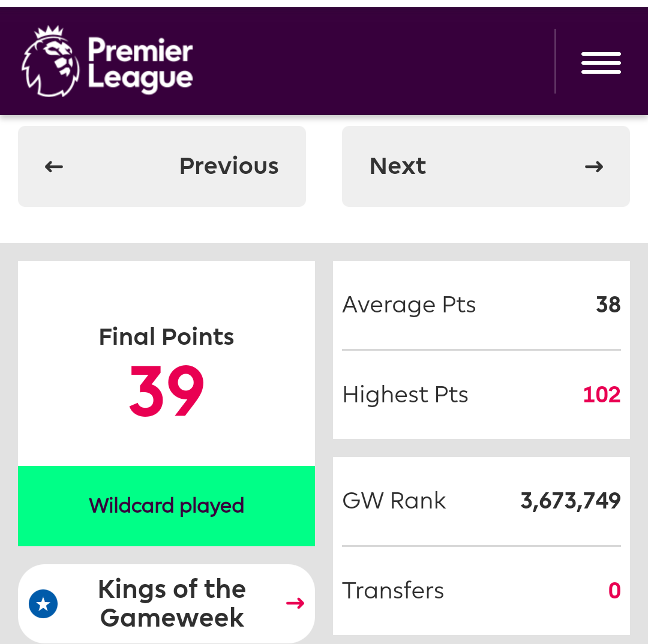Go to the Next gameweek
This screenshot has height=644, width=648.
pyautogui.click(x=485, y=167)
